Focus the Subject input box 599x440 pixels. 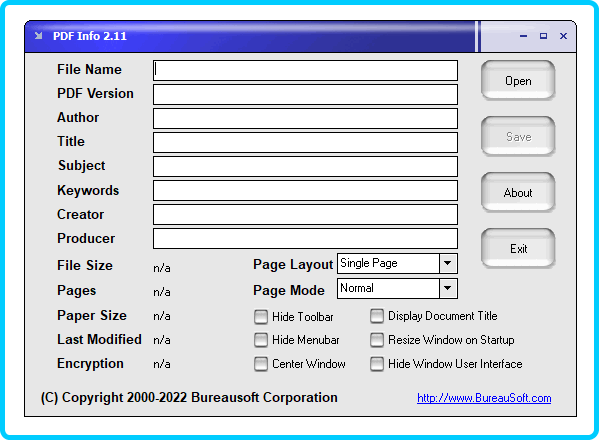(305, 167)
